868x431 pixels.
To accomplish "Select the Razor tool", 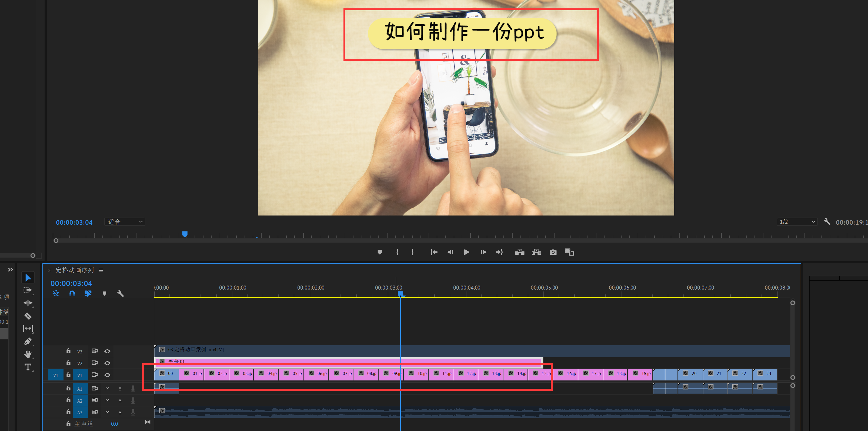I will (28, 316).
